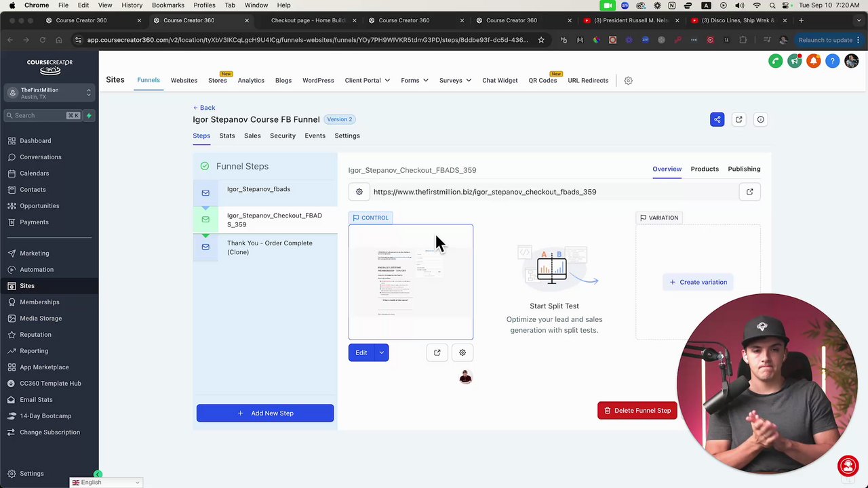Select Thank You - Order Complete (Clone) step
This screenshot has height=488, width=868.
[265, 247]
